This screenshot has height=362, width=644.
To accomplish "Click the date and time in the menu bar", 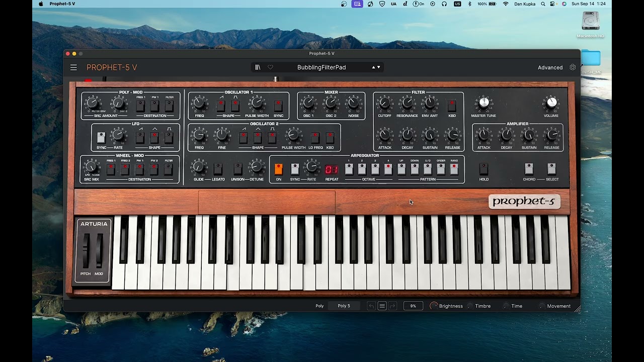I will click(589, 4).
